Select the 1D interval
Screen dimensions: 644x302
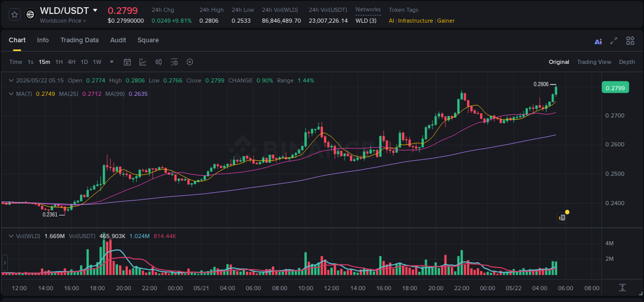point(84,62)
